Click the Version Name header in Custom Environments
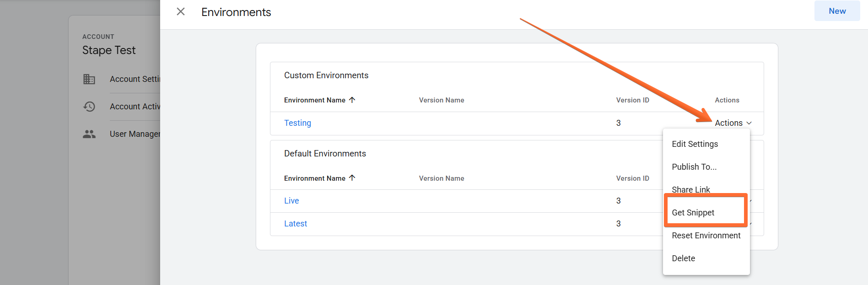This screenshot has width=868, height=285. (442, 100)
